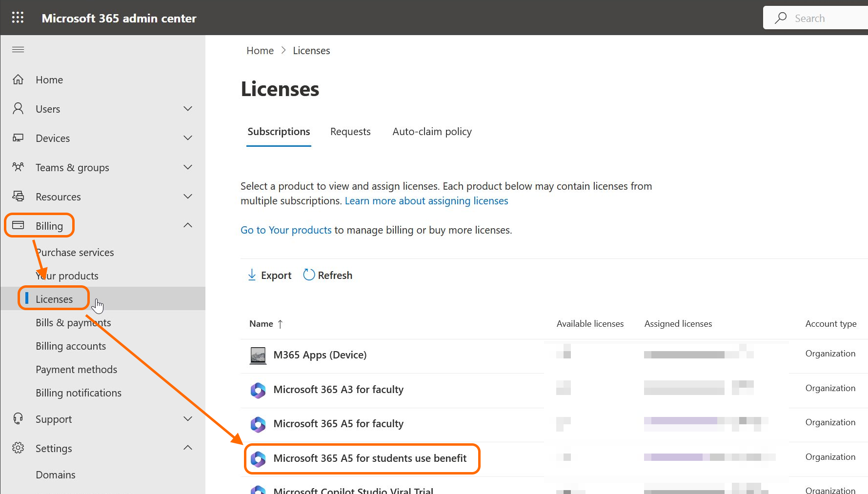
Task: Click the Refresh circular arrow icon
Action: (309, 275)
